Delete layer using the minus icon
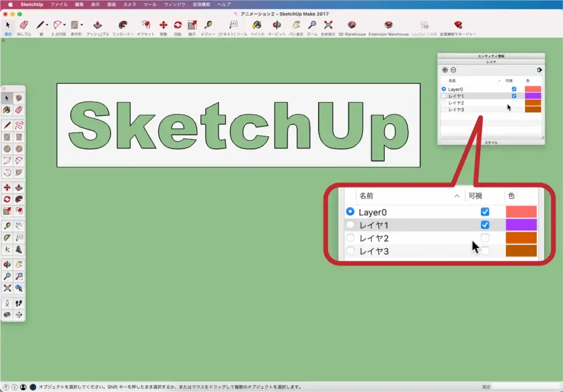This screenshot has width=563, height=392. pos(453,70)
